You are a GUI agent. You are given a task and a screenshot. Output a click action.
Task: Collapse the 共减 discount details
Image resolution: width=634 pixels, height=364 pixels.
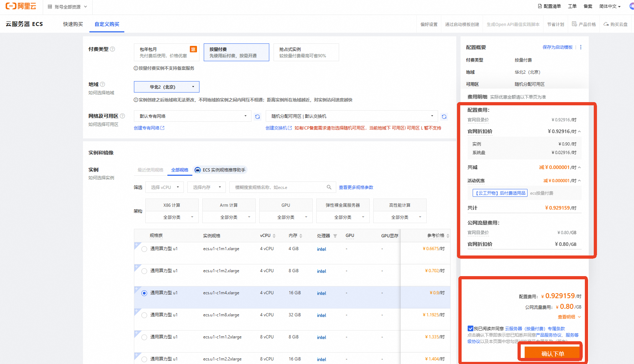pyautogui.click(x=580, y=167)
